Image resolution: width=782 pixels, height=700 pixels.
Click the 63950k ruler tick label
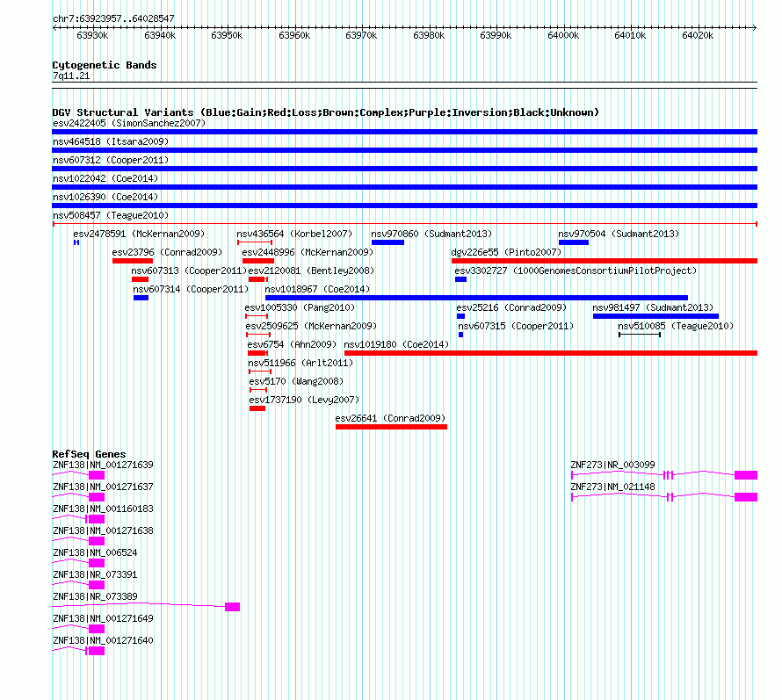click(227, 35)
